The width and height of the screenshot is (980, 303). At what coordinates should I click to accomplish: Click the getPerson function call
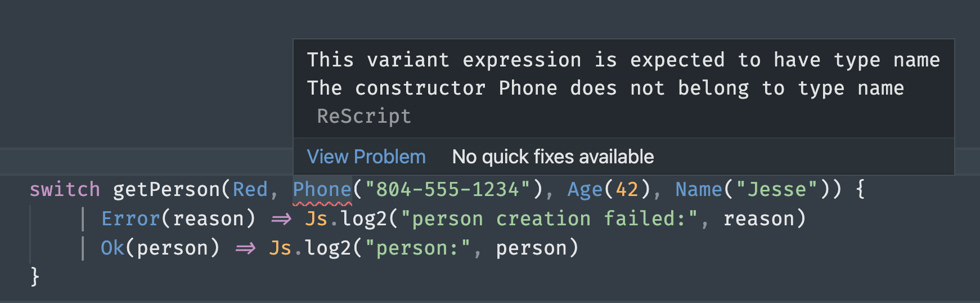(166, 189)
